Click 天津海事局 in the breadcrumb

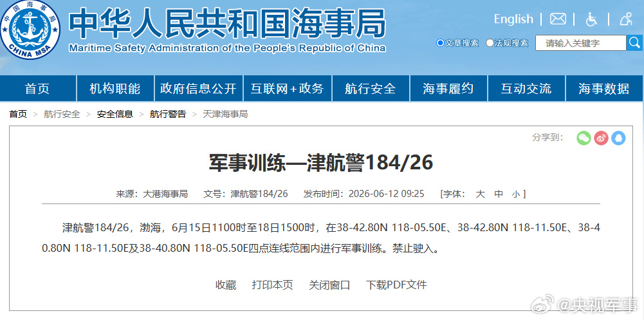pyautogui.click(x=225, y=114)
